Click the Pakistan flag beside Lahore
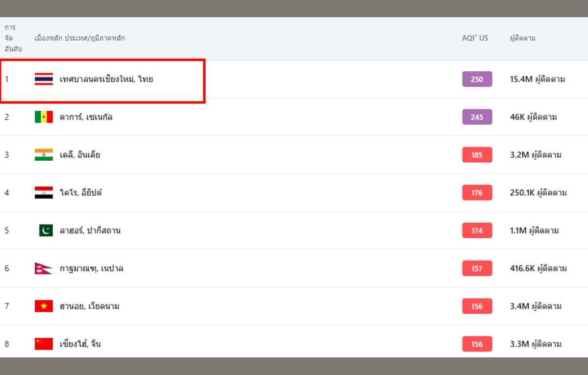The height and width of the screenshot is (375, 588). [x=46, y=230]
